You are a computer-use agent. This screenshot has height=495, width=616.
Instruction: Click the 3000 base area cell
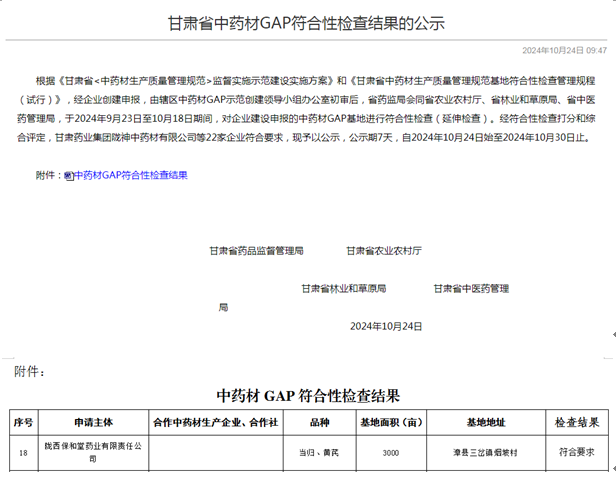coord(391,453)
